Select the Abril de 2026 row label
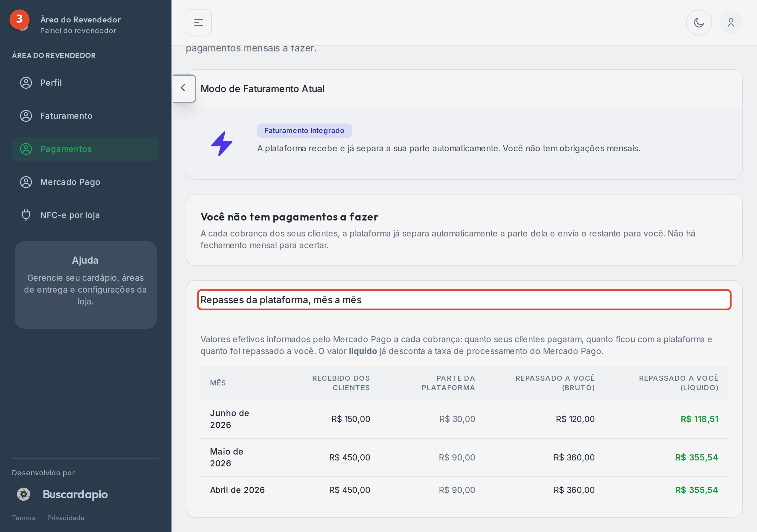Image resolution: width=757 pixels, height=532 pixels. click(237, 490)
